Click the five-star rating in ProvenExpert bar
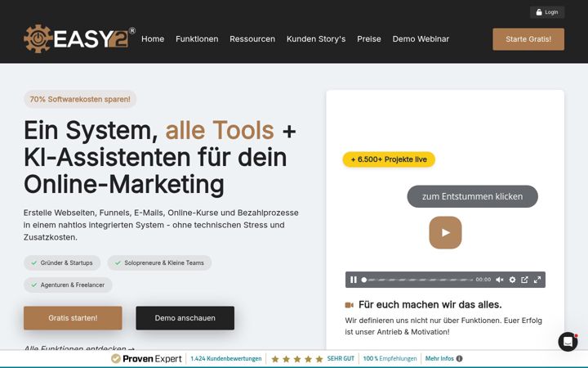This screenshot has height=368, width=588. pos(297,359)
